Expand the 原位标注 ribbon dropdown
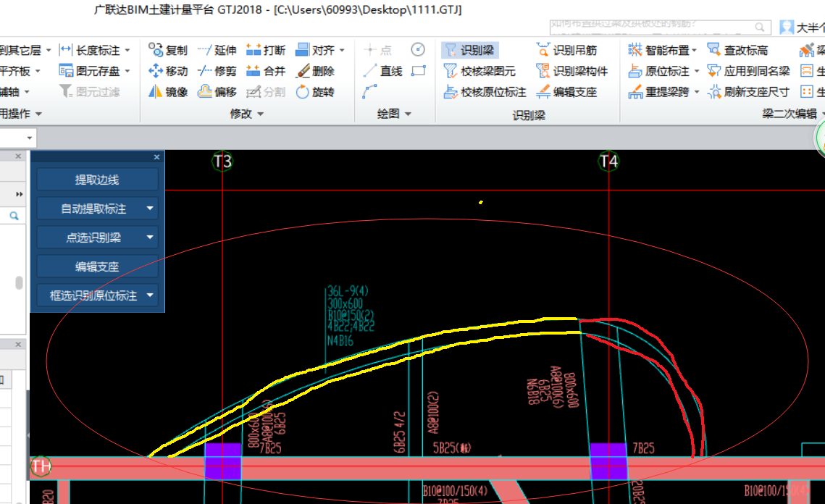The height and width of the screenshot is (504, 825). (697, 71)
